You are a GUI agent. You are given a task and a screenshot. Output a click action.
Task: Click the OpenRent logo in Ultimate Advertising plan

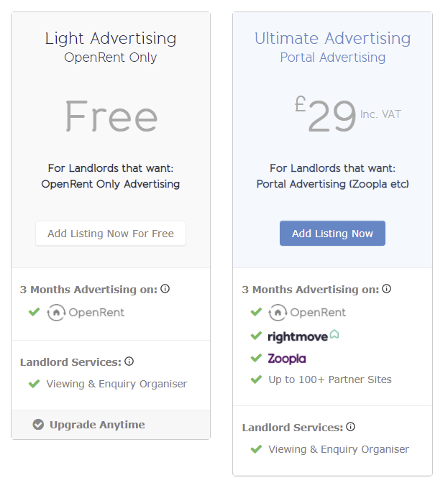[x=307, y=313]
